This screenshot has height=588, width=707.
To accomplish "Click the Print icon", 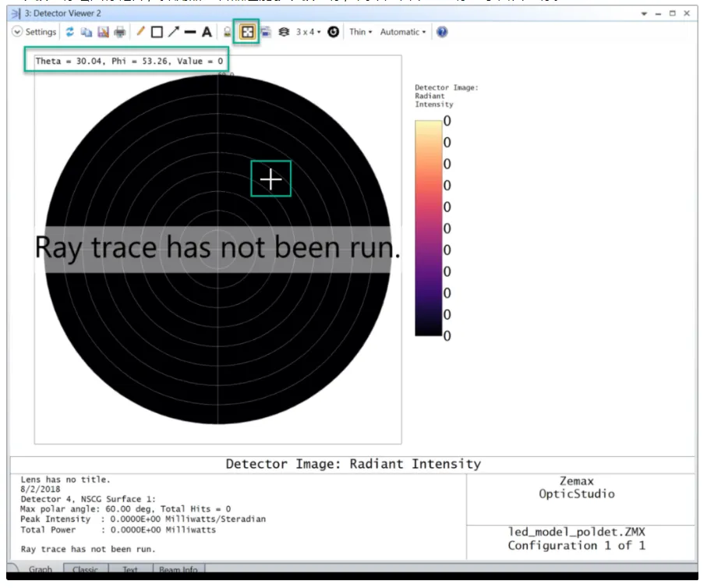I will 120,32.
